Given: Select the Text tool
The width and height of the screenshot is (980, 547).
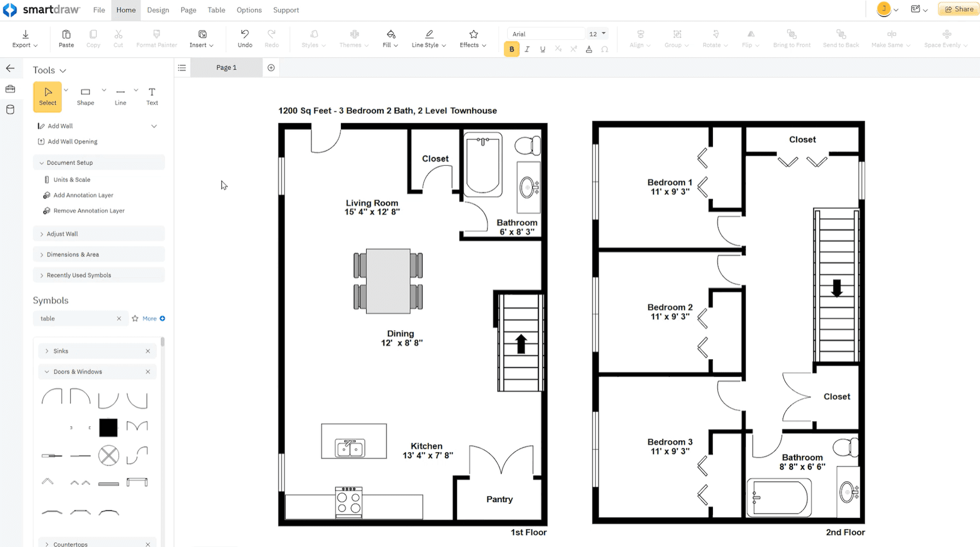Looking at the screenshot, I should point(152,96).
